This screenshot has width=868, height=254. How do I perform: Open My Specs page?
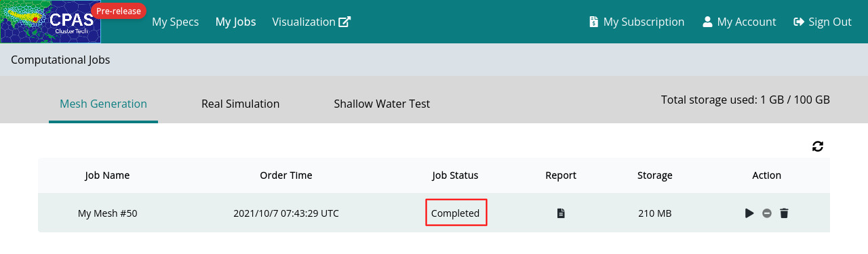point(175,22)
